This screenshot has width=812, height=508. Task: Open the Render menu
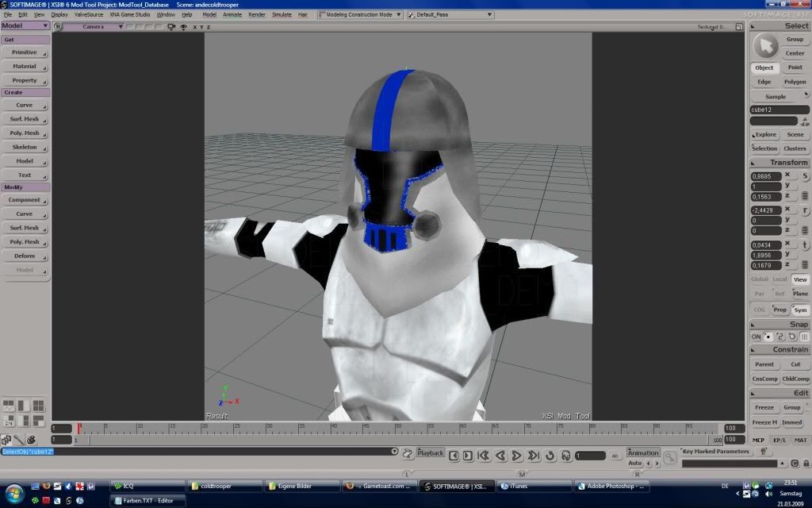pyautogui.click(x=257, y=14)
